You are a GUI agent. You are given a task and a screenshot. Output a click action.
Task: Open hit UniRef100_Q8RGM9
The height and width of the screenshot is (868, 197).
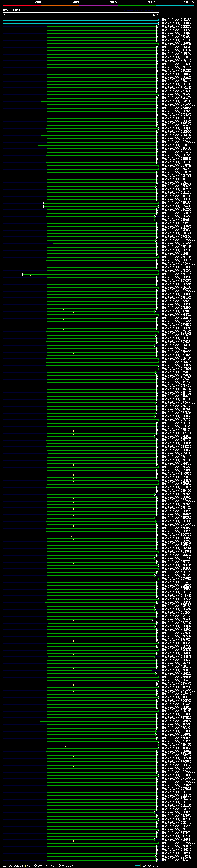177,43
